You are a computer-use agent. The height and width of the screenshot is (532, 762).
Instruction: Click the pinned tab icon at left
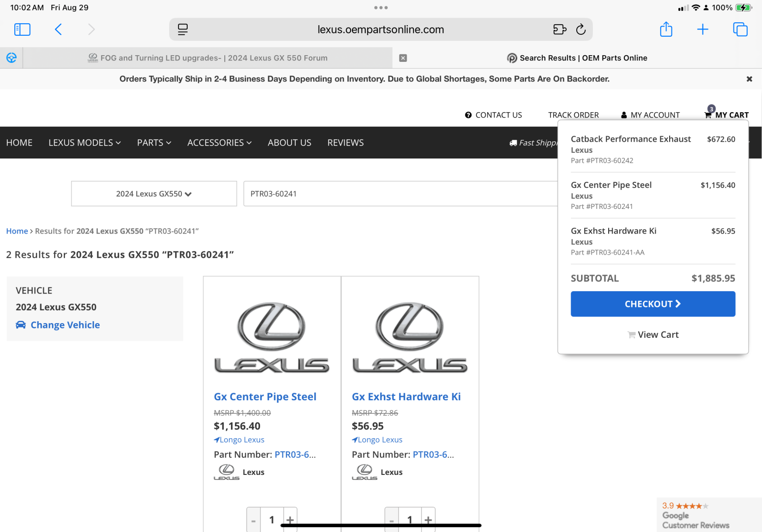click(x=11, y=58)
